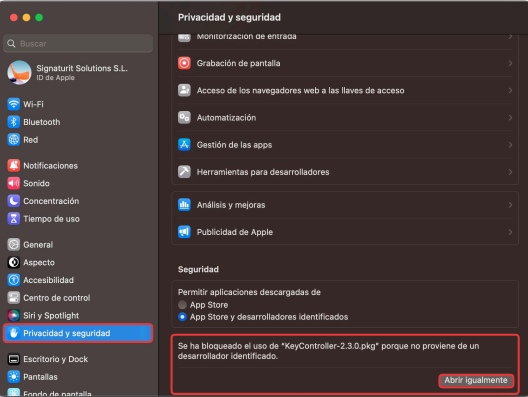Click the Red network globe icon
528x397 pixels.
(13, 140)
